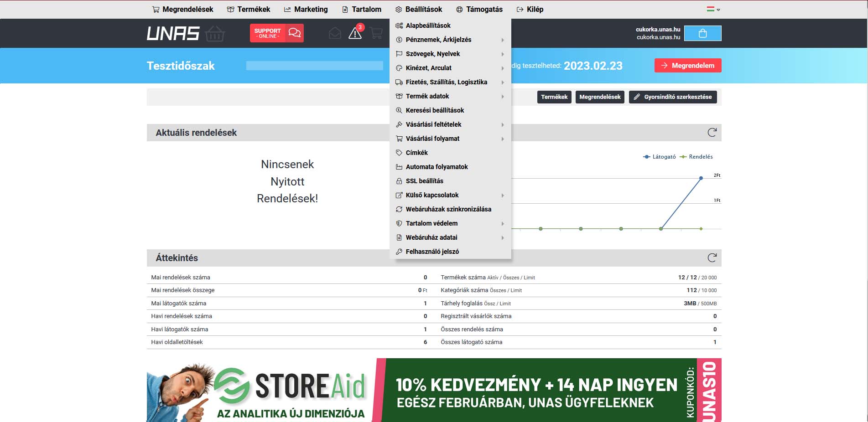Refresh the Aktuális rendelések panel

click(x=712, y=133)
